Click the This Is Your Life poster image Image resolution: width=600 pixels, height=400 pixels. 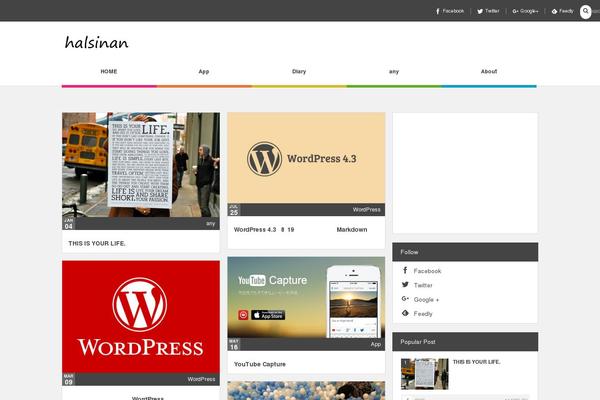[141, 165]
